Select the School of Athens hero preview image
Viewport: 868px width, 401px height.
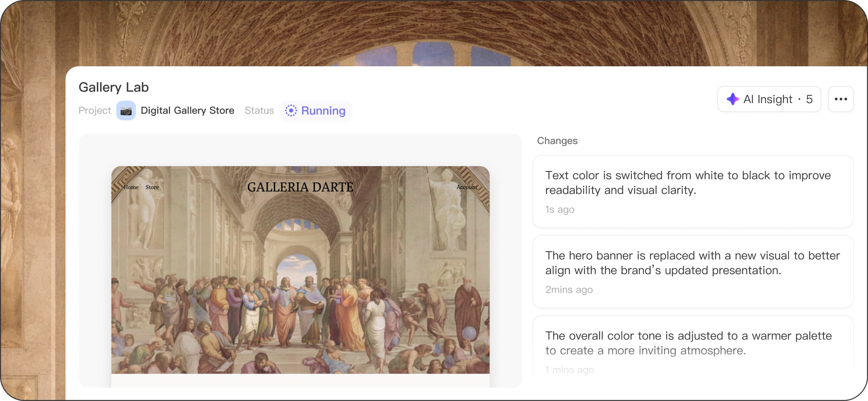[300, 286]
